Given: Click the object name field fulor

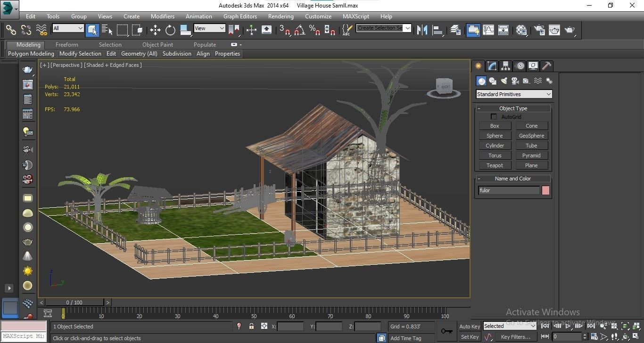Looking at the screenshot, I should [x=509, y=190].
